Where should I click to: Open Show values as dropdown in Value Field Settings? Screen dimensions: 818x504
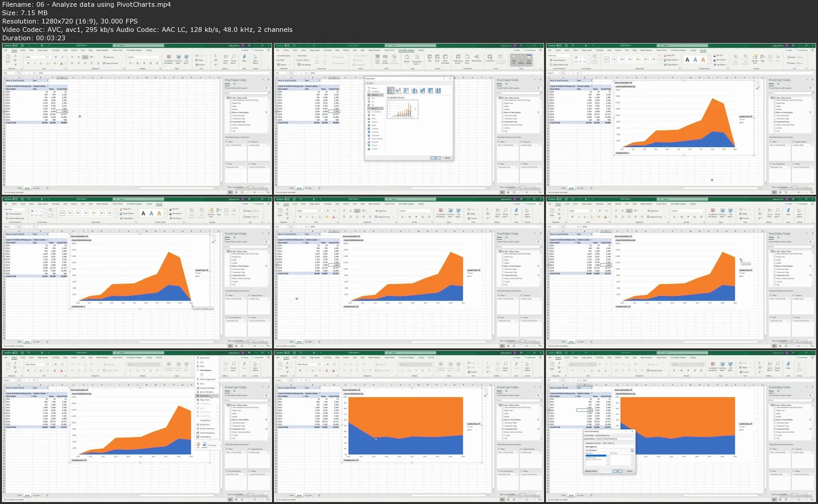pyautogui.click(x=632, y=450)
